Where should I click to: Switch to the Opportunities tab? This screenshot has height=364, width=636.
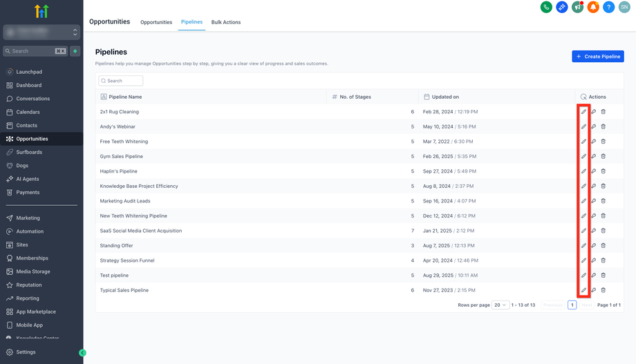(x=156, y=22)
